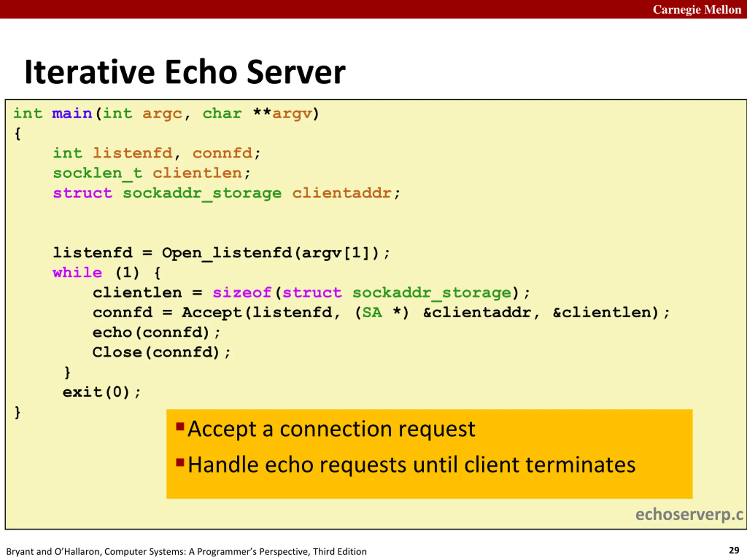This screenshot has width=747, height=560.
Task: Click the 'listenfd = Open_listenfd(argv[1]);' line
Action: pyautogui.click(x=221, y=253)
